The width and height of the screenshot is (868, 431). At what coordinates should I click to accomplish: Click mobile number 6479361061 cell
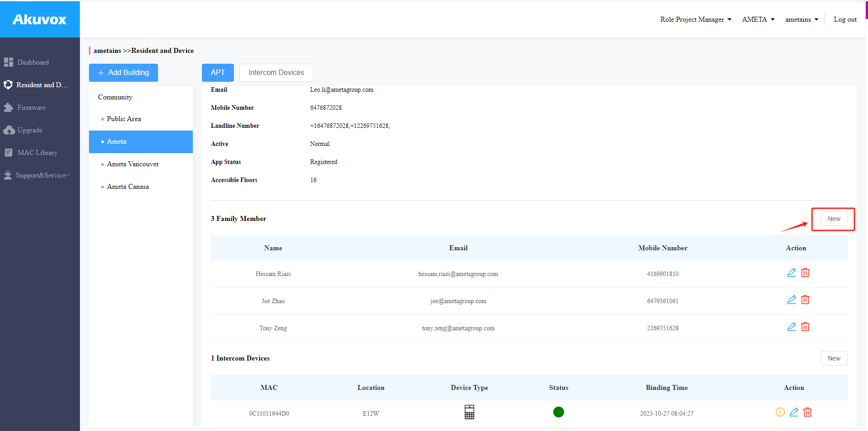pos(663,301)
